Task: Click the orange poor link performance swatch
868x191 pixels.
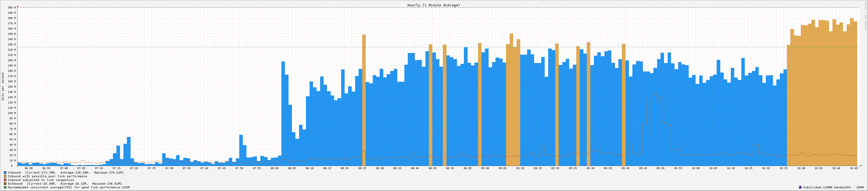Action: click(5, 176)
